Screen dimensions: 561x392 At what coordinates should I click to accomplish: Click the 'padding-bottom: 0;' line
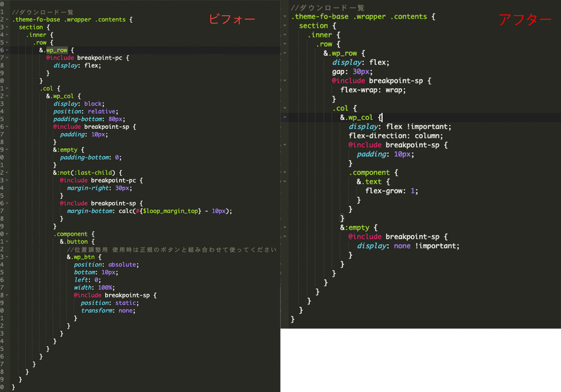[91, 158]
